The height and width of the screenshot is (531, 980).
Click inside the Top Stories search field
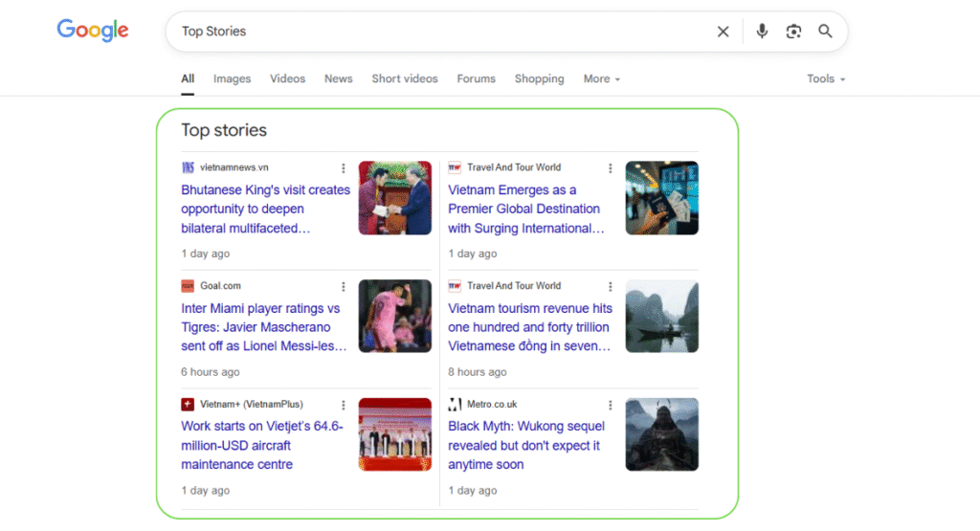pos(431,32)
